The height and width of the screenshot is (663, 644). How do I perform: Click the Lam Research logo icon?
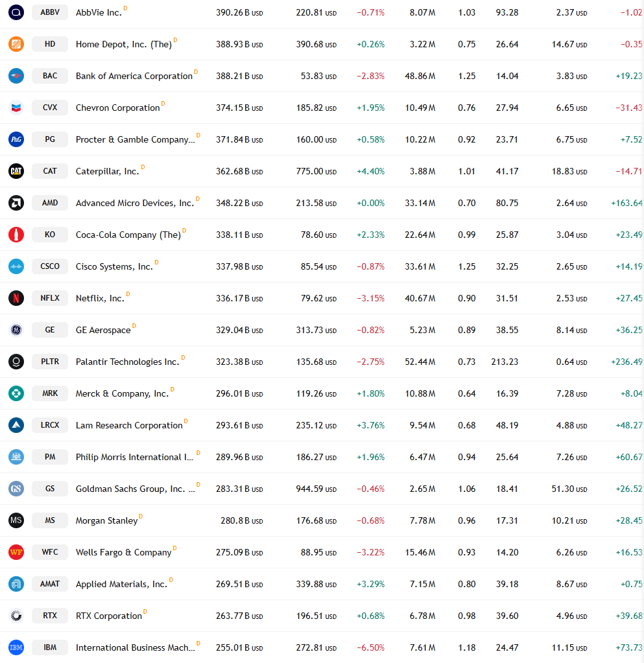tap(16, 425)
